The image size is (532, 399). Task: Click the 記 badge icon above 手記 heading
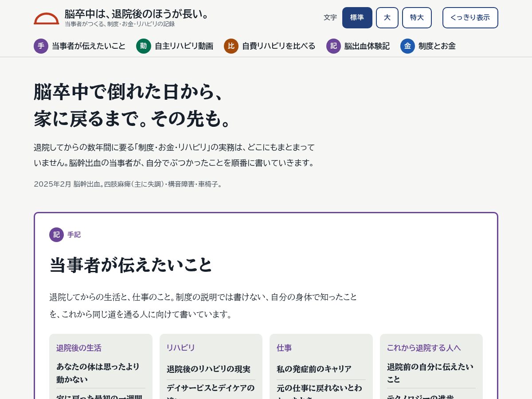56,235
